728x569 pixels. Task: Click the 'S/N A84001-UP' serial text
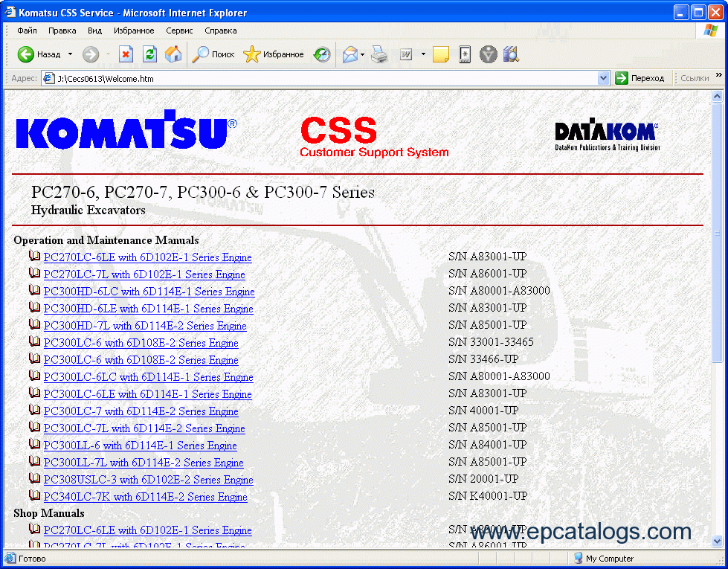point(488,445)
